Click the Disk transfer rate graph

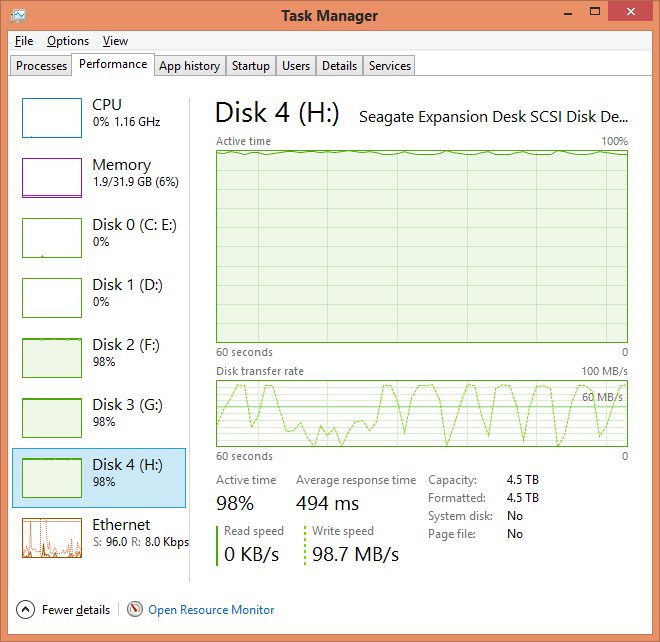(422, 413)
